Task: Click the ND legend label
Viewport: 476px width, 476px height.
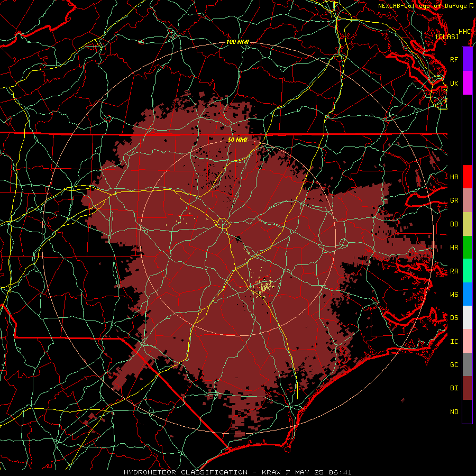Action: click(454, 411)
